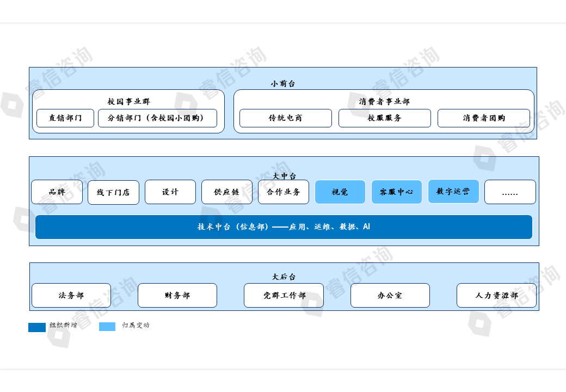Click the 直销部门 box
566x392 pixels.
pos(65,118)
